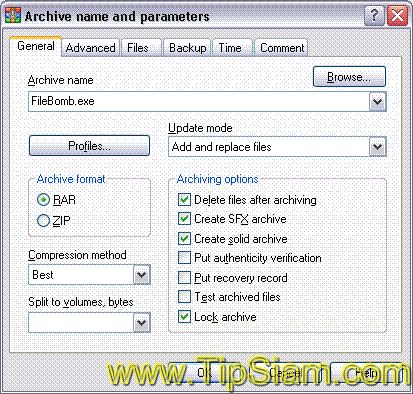The image size is (413, 394).
Task: Select the RAR archive format
Action: click(x=57, y=200)
